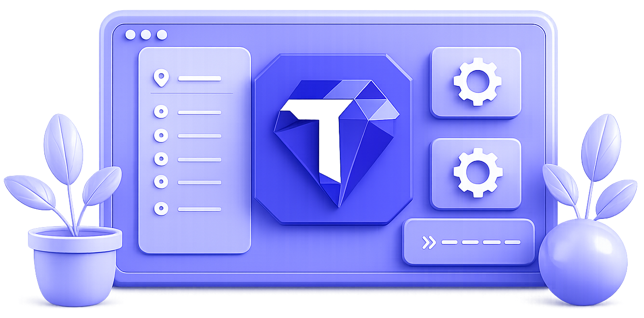
Task: Open the upper gear settings tile
Action: [x=476, y=82]
